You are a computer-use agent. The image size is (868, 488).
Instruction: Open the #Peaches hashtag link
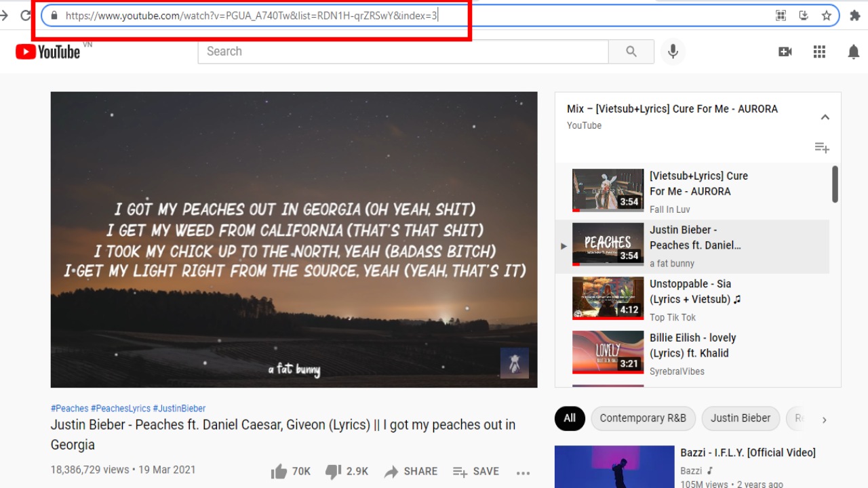(69, 409)
